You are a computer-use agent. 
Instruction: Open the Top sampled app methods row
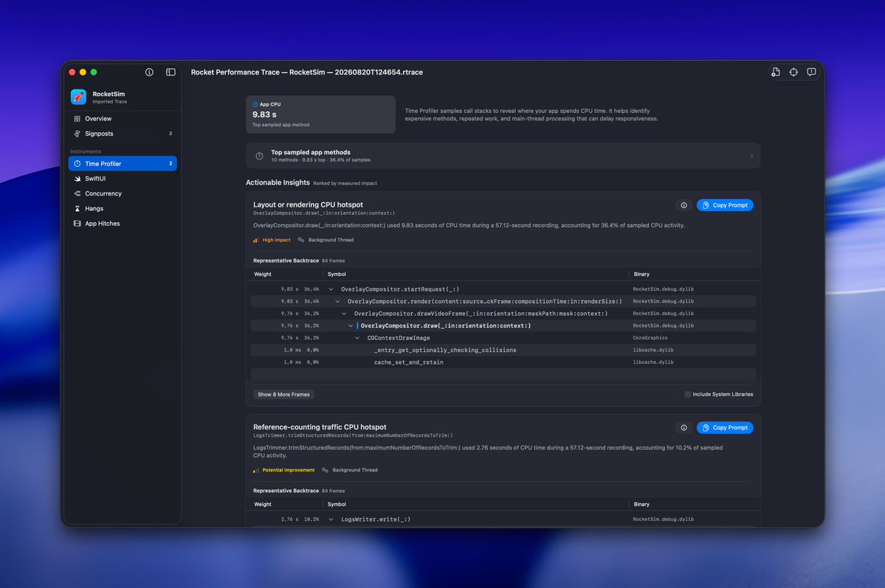[503, 156]
